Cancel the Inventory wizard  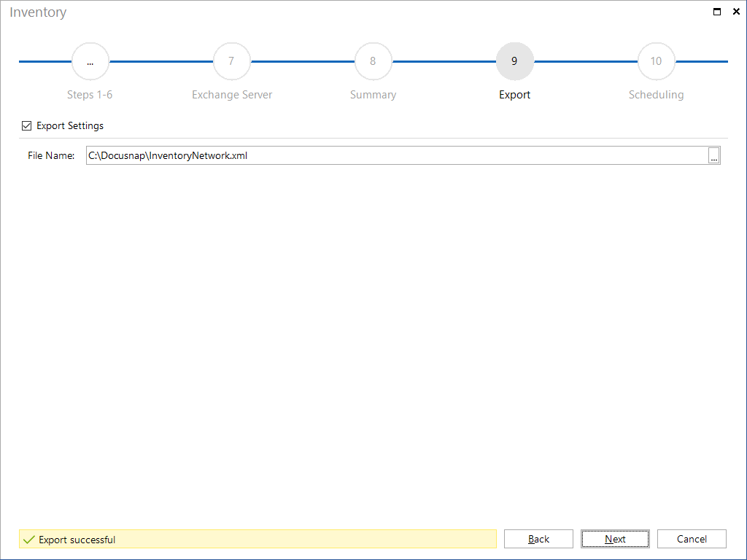tap(692, 539)
